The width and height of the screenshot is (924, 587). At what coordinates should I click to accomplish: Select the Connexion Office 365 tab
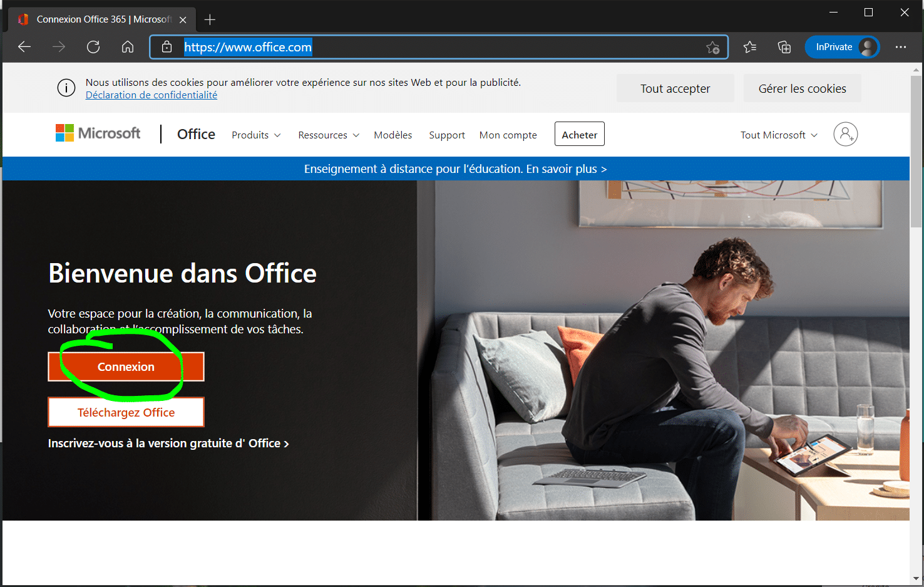tap(103, 19)
